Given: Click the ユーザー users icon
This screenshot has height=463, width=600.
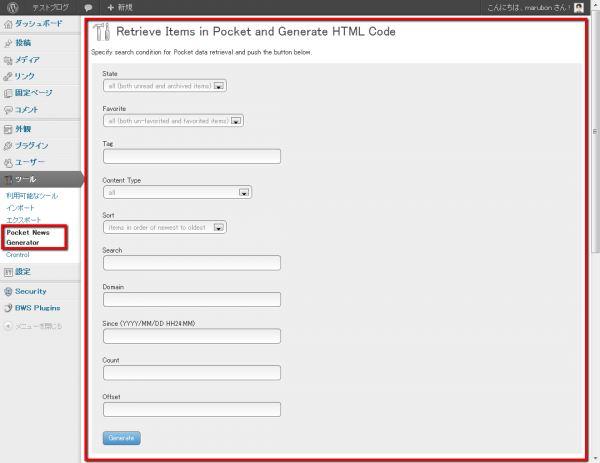Looking at the screenshot, I should [x=8, y=163].
